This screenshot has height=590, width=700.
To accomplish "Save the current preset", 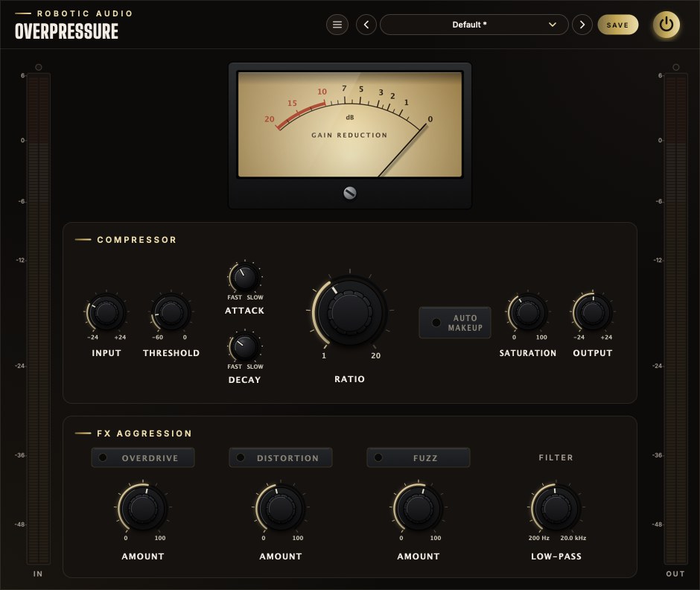I will 618,25.
